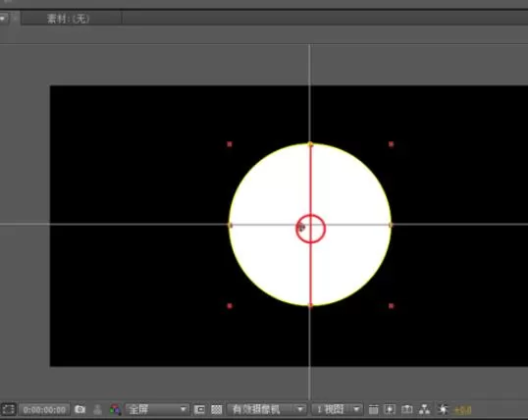Toggle the transparency grid icon
Image resolution: width=528 pixels, height=420 pixels.
(x=216, y=409)
